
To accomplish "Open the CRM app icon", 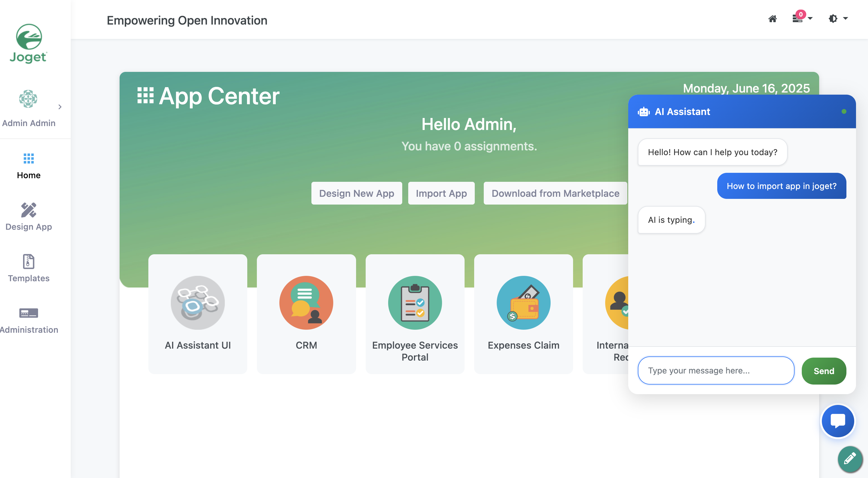I will (306, 313).
